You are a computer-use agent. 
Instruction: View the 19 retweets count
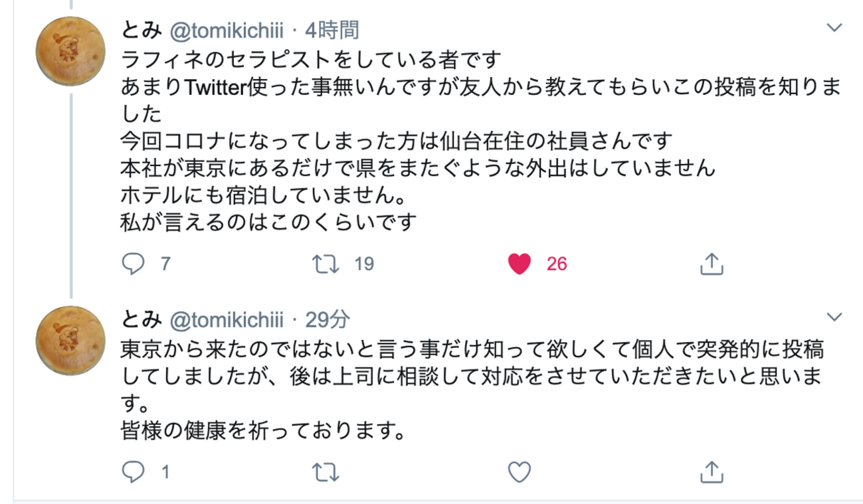(364, 264)
